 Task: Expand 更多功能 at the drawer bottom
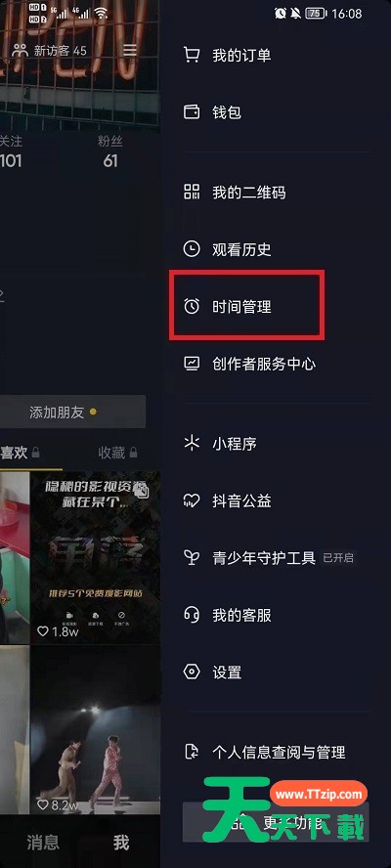[x=276, y=822]
